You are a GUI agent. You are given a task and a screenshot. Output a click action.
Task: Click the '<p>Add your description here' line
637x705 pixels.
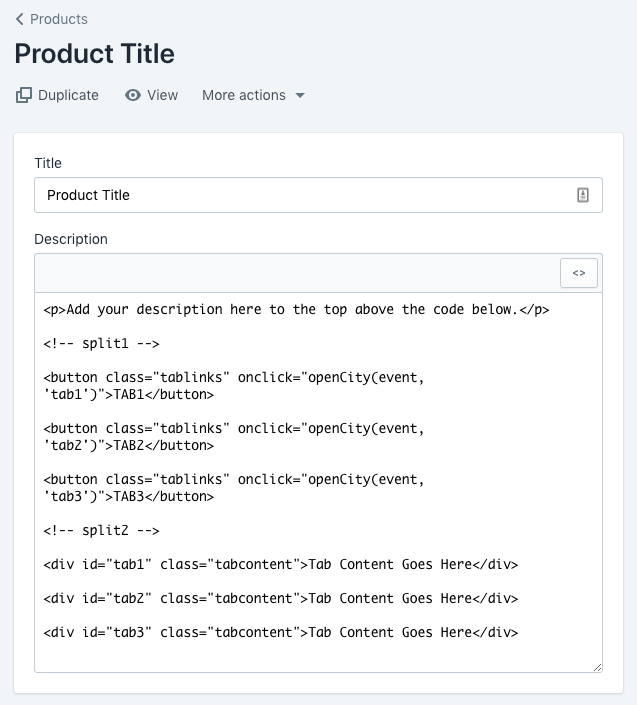pos(296,310)
